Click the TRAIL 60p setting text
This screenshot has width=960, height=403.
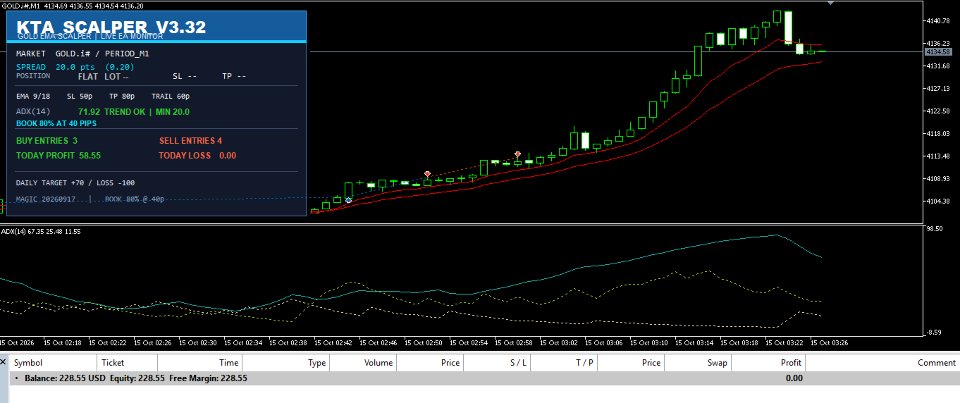coord(171,96)
